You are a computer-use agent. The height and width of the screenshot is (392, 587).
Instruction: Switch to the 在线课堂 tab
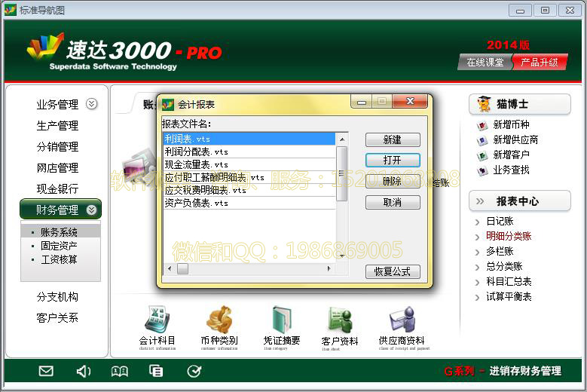[485, 63]
